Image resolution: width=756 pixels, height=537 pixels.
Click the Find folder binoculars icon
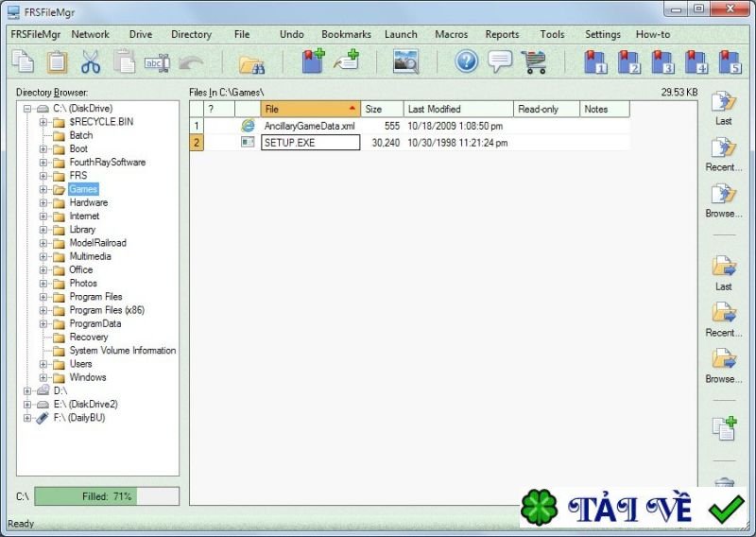pyautogui.click(x=251, y=64)
